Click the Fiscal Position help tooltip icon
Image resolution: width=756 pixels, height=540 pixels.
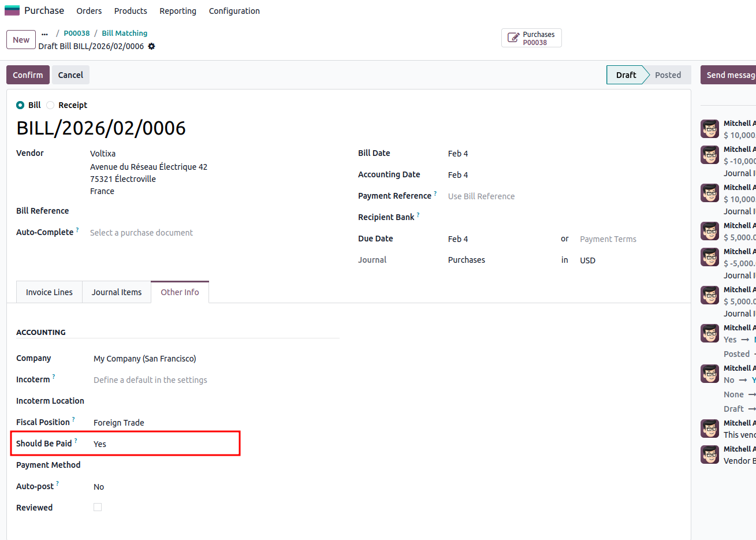click(73, 420)
